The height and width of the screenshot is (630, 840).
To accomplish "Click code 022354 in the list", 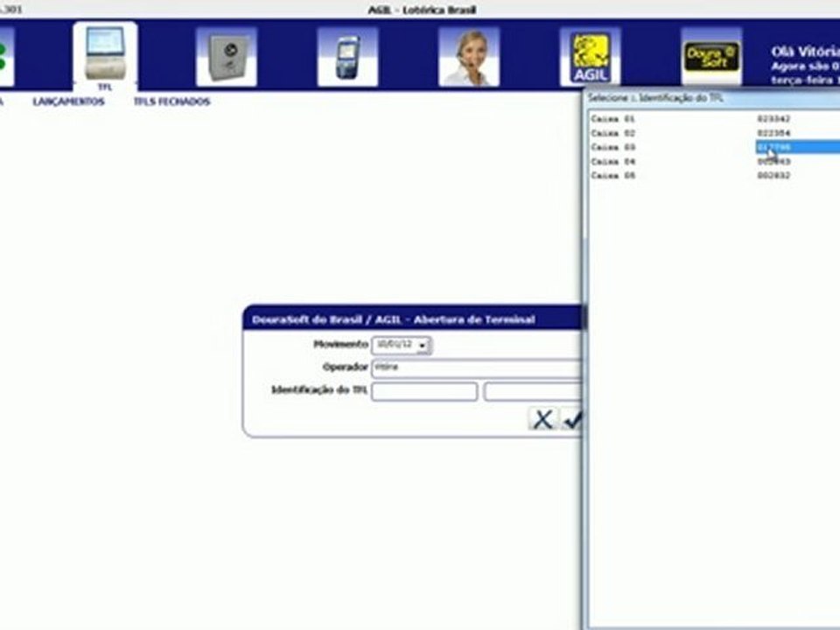I will (773, 133).
